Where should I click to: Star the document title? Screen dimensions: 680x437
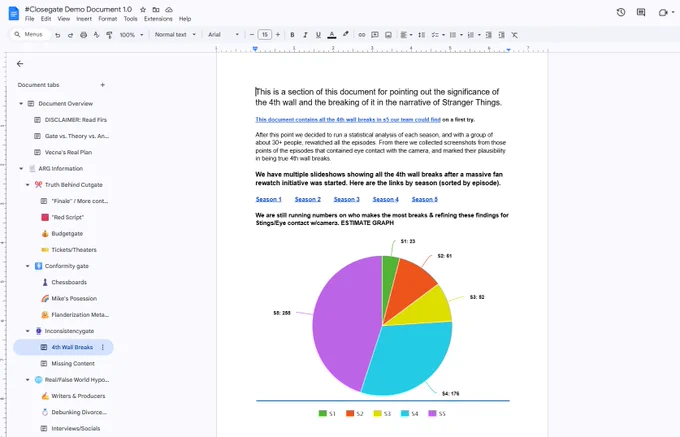pos(143,10)
